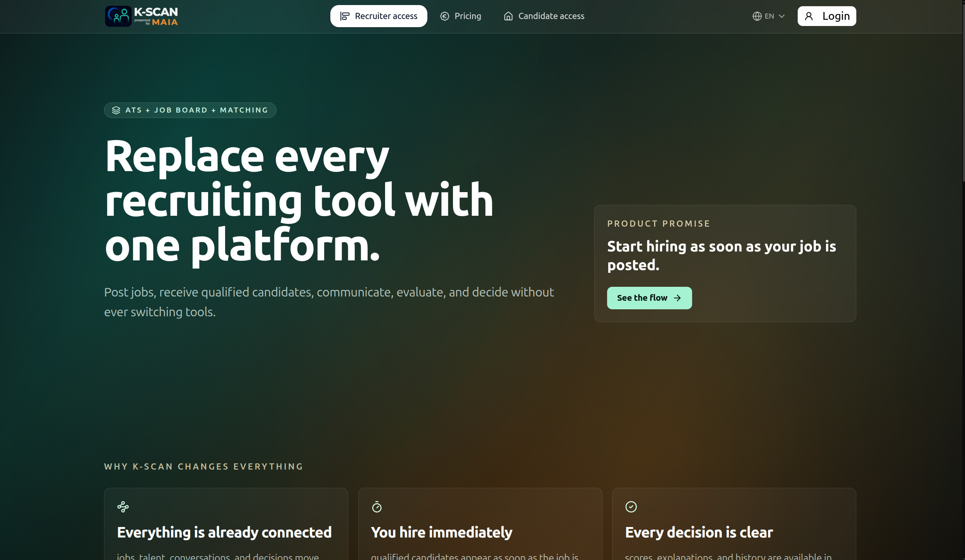Select the Recruiter access tab
The height and width of the screenshot is (560, 965).
coord(378,16)
